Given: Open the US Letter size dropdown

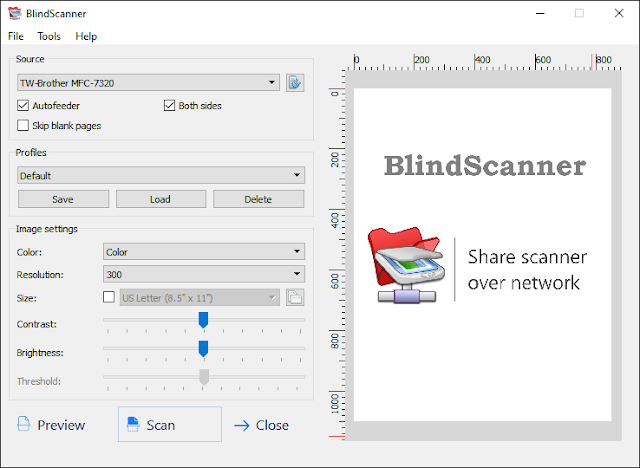Looking at the screenshot, I should [200, 298].
